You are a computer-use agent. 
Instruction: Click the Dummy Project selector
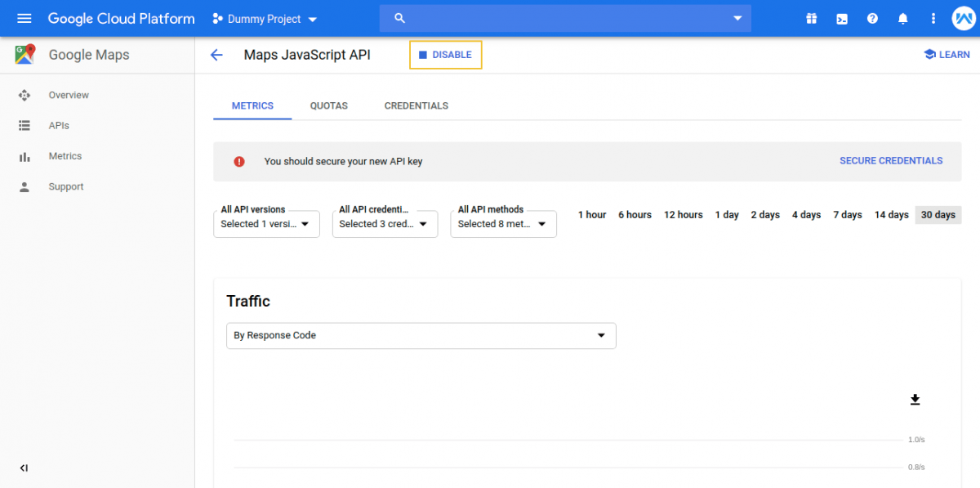tap(263, 18)
